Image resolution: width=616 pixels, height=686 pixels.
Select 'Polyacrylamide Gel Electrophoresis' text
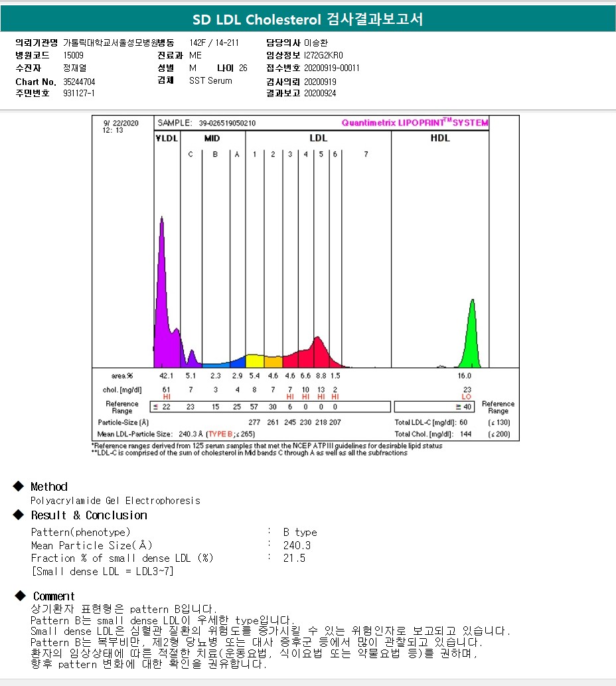116,501
